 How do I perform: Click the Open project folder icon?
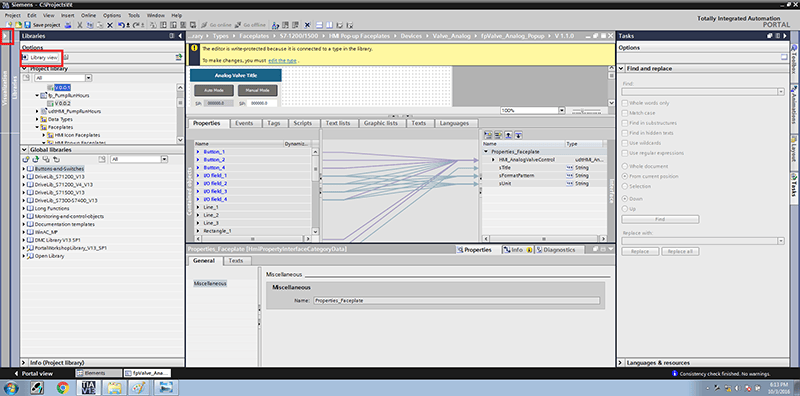point(18,24)
